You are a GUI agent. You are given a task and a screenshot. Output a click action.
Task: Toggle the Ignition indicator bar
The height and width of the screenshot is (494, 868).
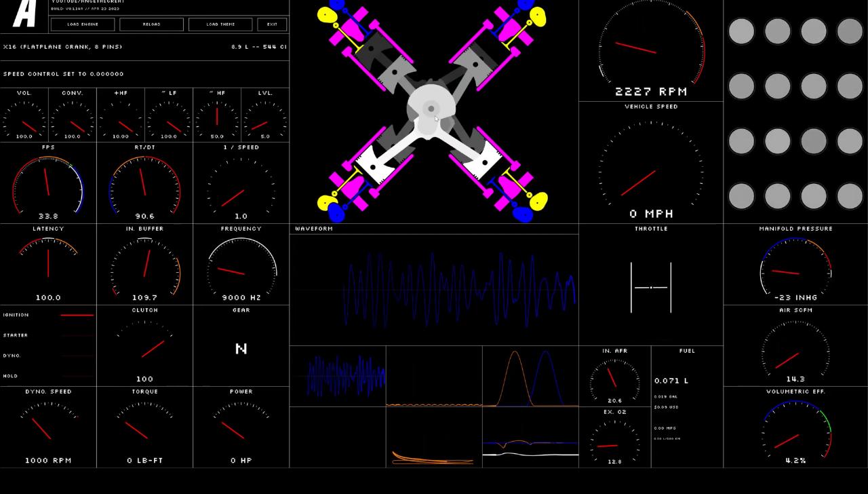77,315
